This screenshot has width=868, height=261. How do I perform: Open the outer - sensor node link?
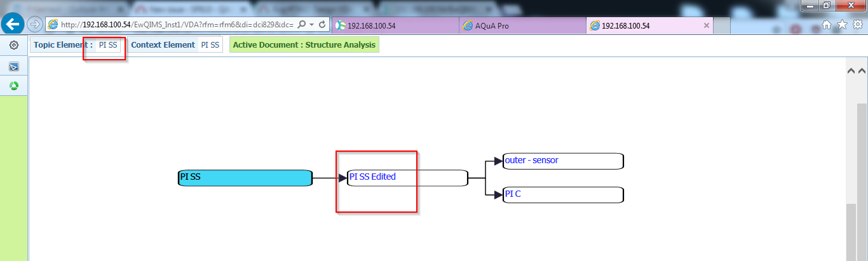coord(532,160)
